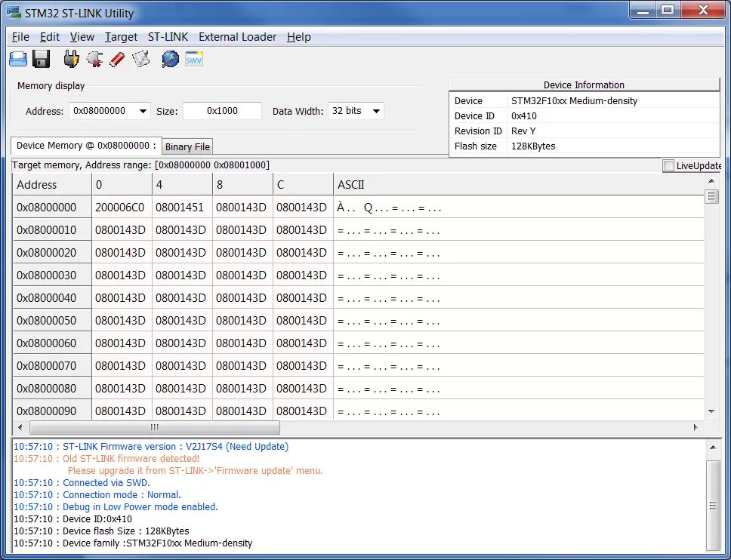Click the firmware version V2J17S4 log line
This screenshot has height=560, width=731.
tap(151, 446)
